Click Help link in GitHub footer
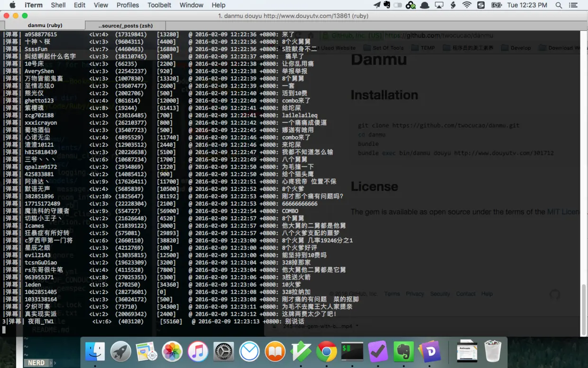The image size is (588, 368). pos(487,294)
